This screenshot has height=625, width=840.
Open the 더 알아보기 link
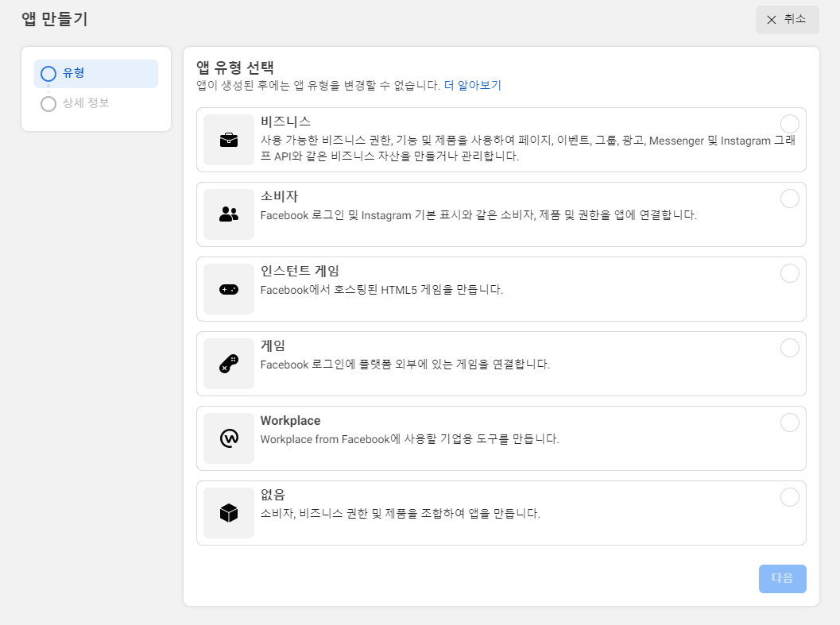coord(473,85)
